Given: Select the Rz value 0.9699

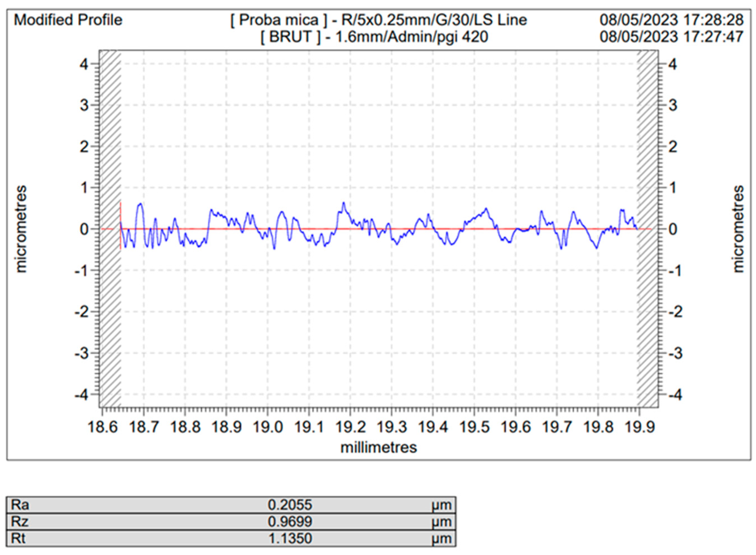Looking at the screenshot, I should [290, 521].
